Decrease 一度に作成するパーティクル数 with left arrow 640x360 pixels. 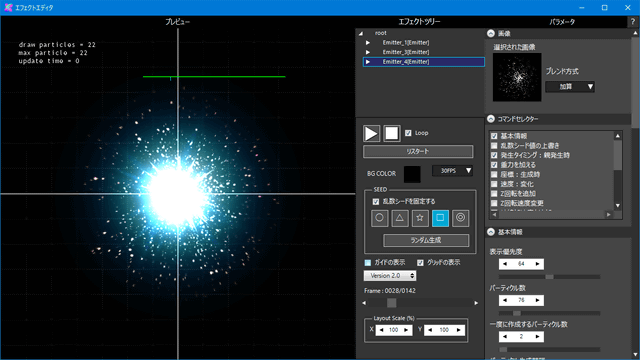click(505, 337)
